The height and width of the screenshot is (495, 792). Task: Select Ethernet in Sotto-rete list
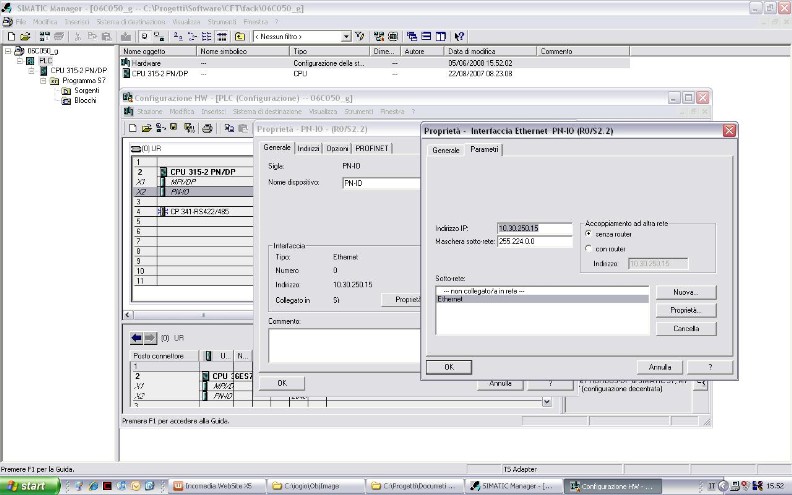pyautogui.click(x=542, y=300)
